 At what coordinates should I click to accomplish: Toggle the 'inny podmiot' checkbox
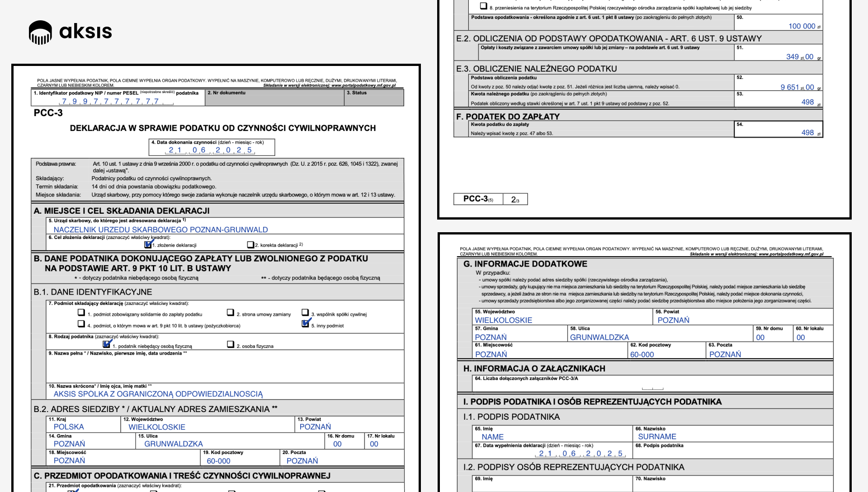click(306, 323)
